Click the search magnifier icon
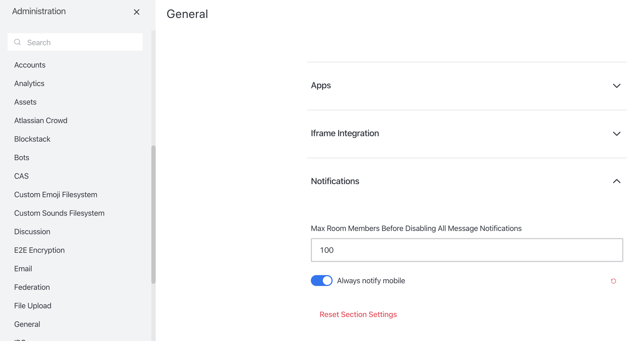The width and height of the screenshot is (644, 341). [x=18, y=42]
